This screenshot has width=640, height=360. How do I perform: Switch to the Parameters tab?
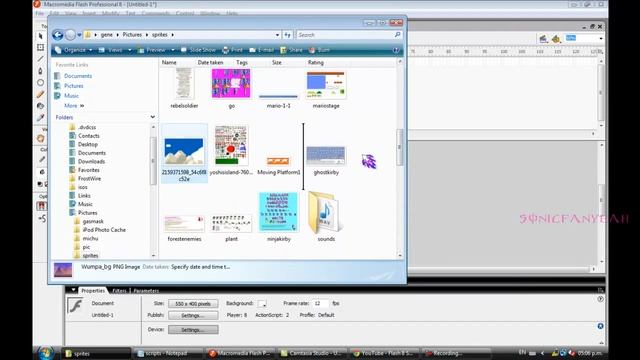146,291
